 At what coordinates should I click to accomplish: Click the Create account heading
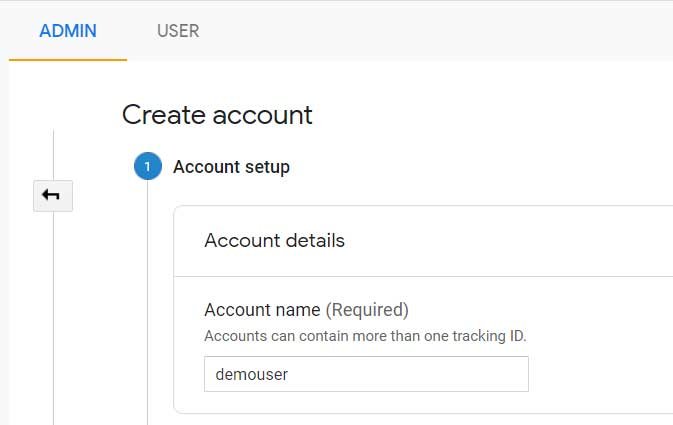[217, 115]
